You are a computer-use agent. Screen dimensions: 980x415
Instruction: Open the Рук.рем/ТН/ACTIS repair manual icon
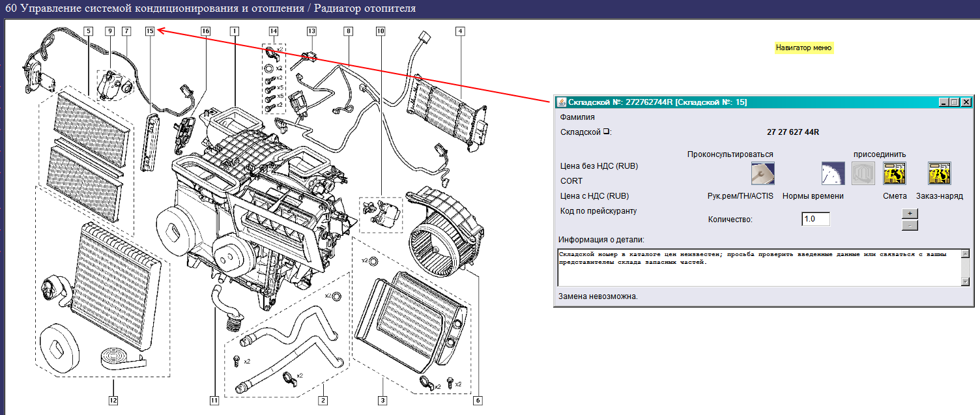762,173
